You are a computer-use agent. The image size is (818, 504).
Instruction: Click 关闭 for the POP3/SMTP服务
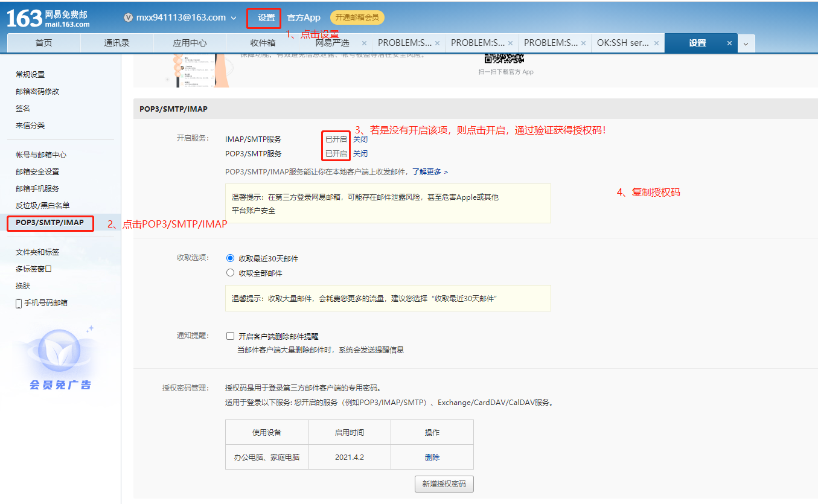pos(360,154)
